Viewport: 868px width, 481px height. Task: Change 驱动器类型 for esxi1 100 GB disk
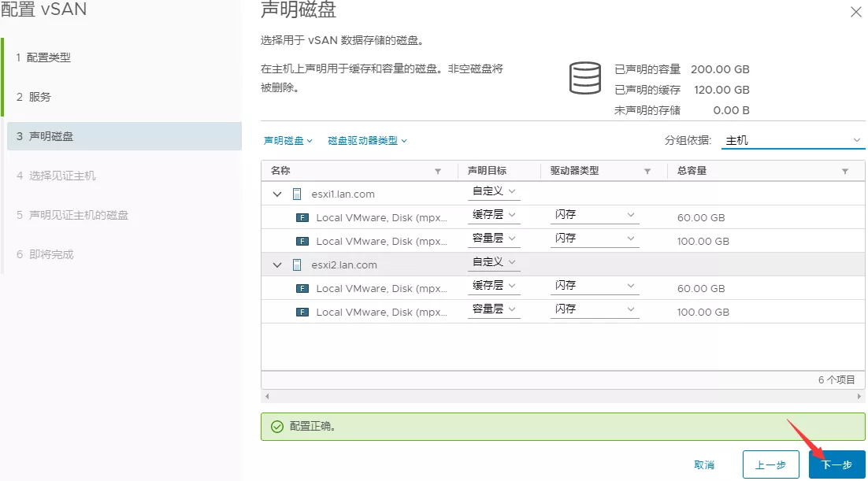click(x=595, y=238)
